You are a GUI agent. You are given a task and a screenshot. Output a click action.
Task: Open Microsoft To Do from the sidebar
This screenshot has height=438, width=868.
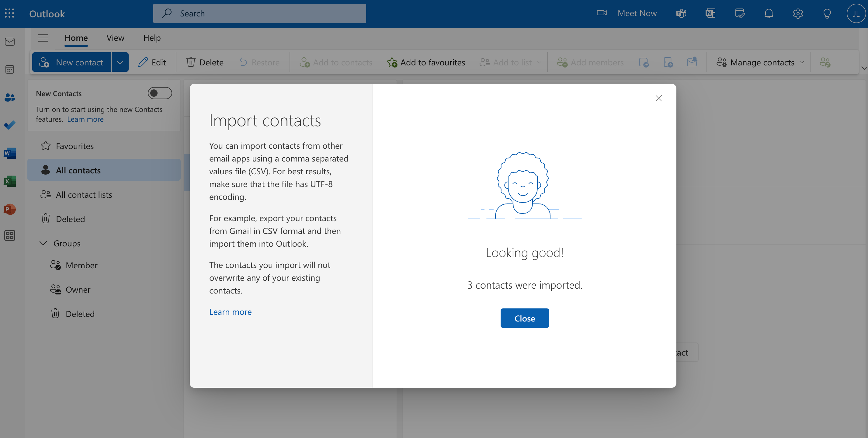click(x=9, y=125)
